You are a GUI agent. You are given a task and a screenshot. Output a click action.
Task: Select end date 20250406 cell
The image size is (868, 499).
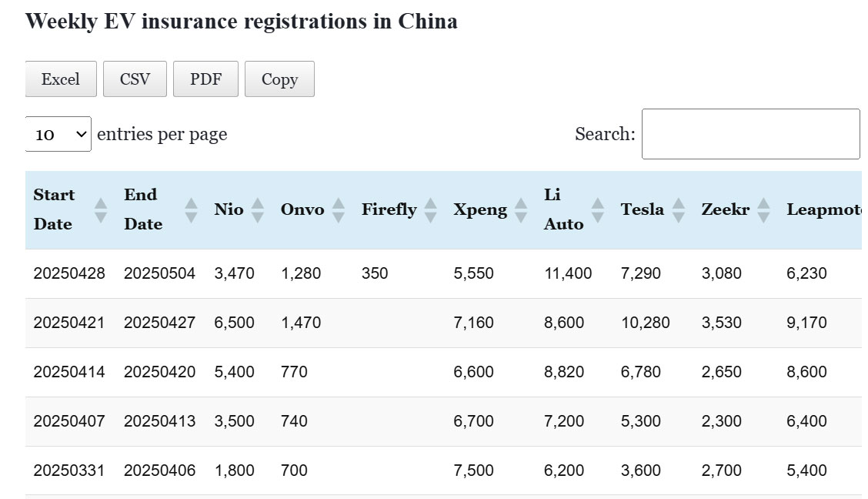[x=159, y=471]
